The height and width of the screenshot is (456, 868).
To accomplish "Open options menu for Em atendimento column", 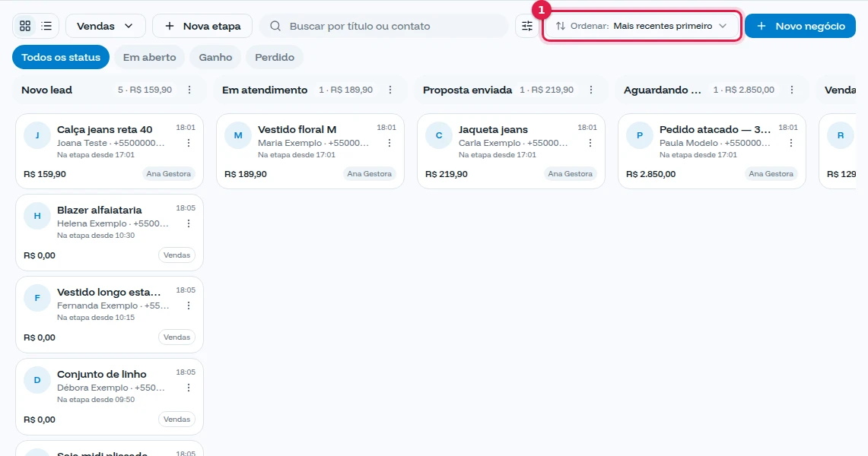I will point(390,90).
